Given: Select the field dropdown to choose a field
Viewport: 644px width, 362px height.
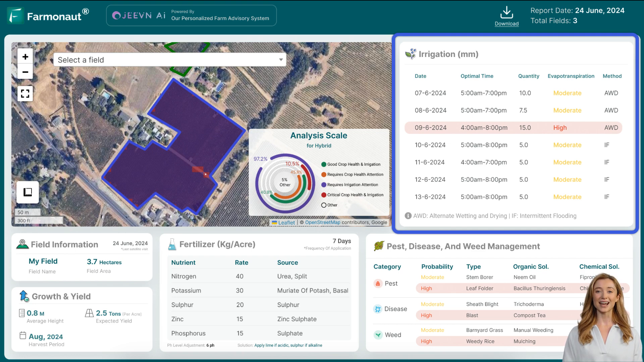Looking at the screenshot, I should (170, 60).
